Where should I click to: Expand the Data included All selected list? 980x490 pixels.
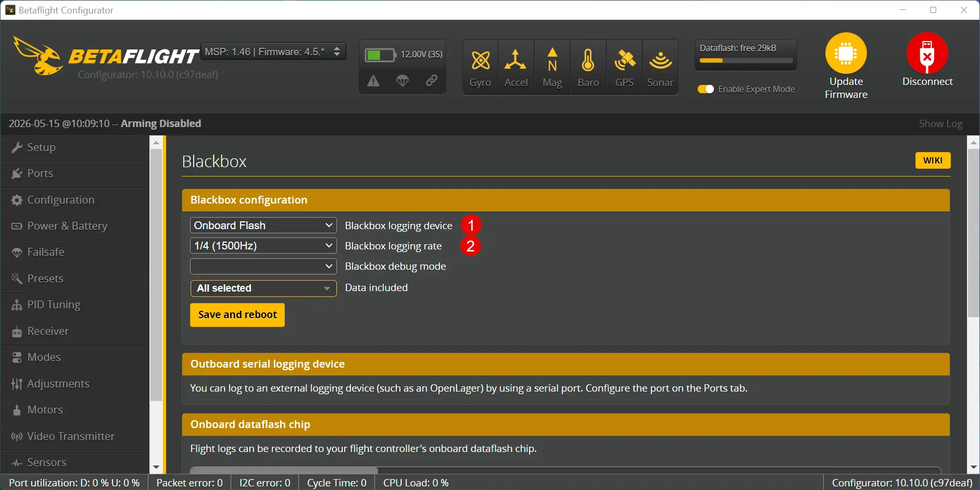click(x=263, y=288)
